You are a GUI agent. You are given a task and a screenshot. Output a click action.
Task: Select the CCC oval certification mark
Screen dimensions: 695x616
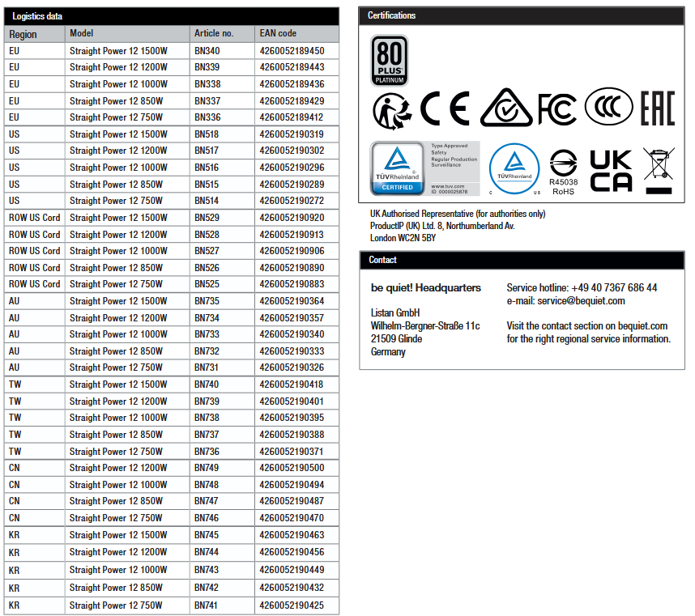coord(608,107)
